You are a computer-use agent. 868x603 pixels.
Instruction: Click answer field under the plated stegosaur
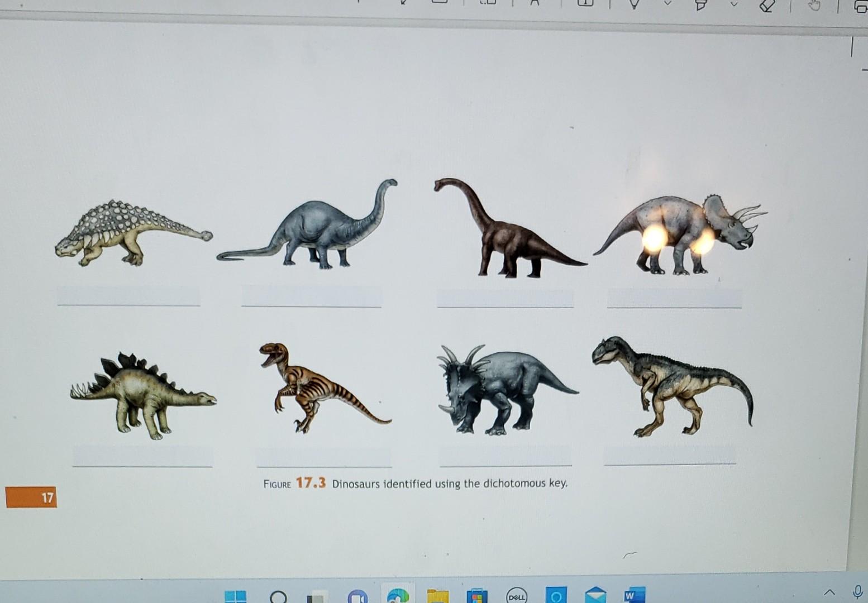[142, 457]
